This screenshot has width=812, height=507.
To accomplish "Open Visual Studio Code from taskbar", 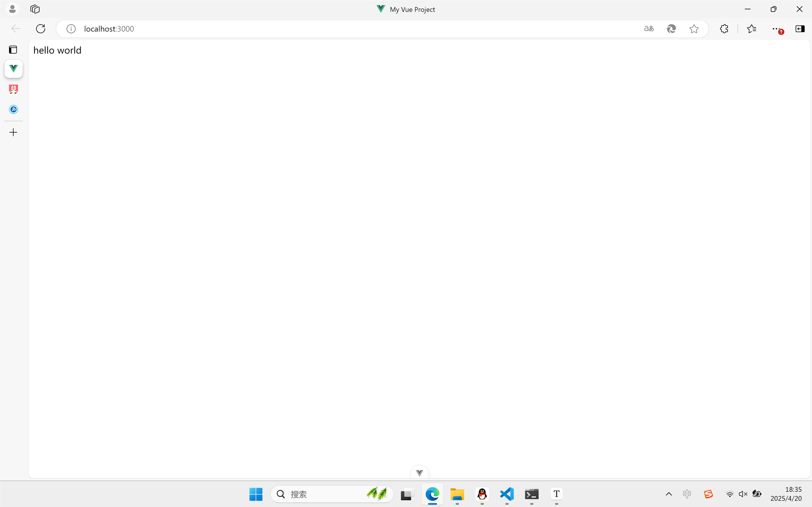I will [507, 494].
